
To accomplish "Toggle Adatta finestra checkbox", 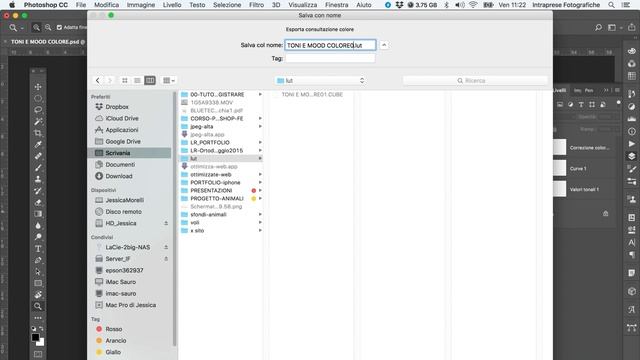I will pyautogui.click(x=59, y=27).
